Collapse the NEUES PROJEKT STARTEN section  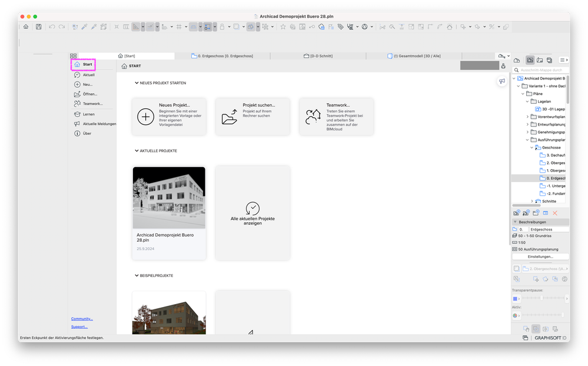(137, 83)
